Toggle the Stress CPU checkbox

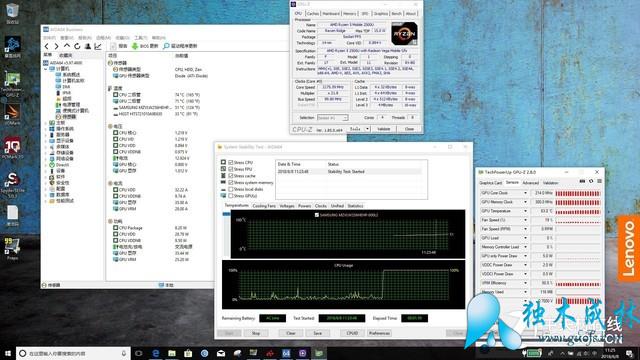(231, 162)
